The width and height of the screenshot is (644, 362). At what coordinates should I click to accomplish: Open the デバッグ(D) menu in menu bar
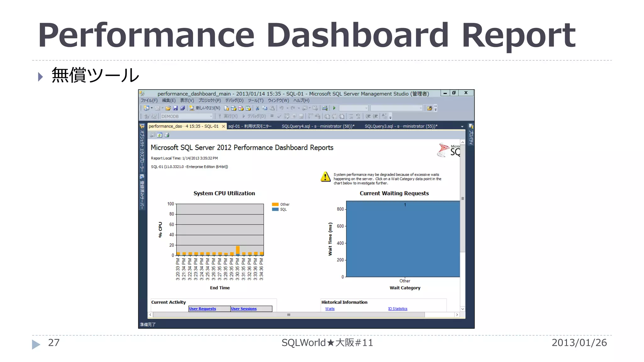(234, 101)
